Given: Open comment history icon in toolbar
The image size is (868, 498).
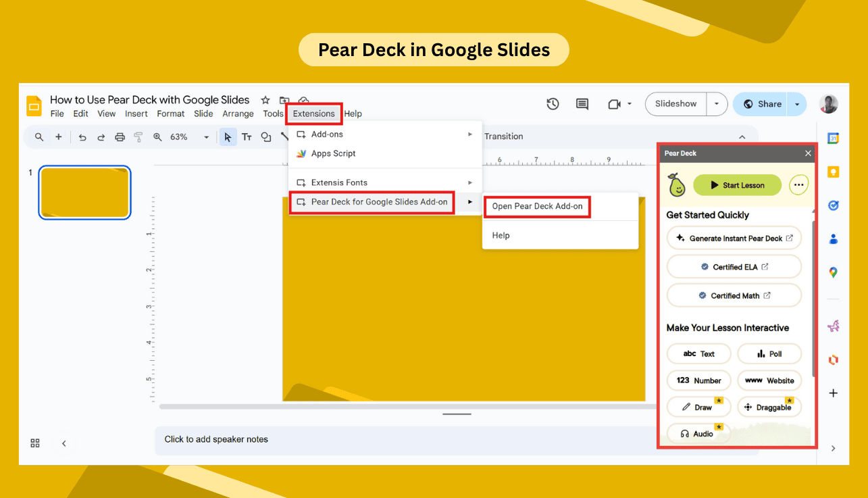Looking at the screenshot, I should [582, 104].
